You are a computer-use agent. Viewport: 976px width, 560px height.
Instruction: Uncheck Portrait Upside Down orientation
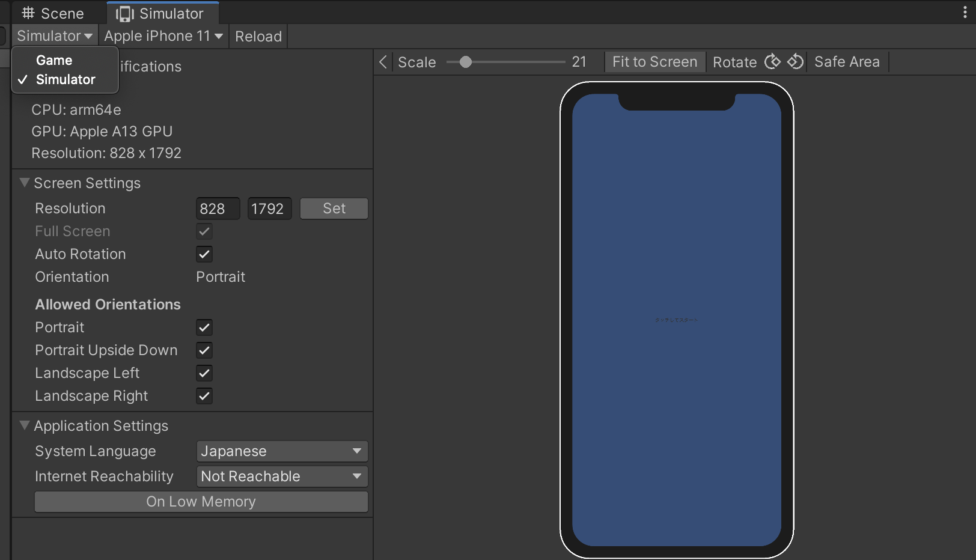204,350
